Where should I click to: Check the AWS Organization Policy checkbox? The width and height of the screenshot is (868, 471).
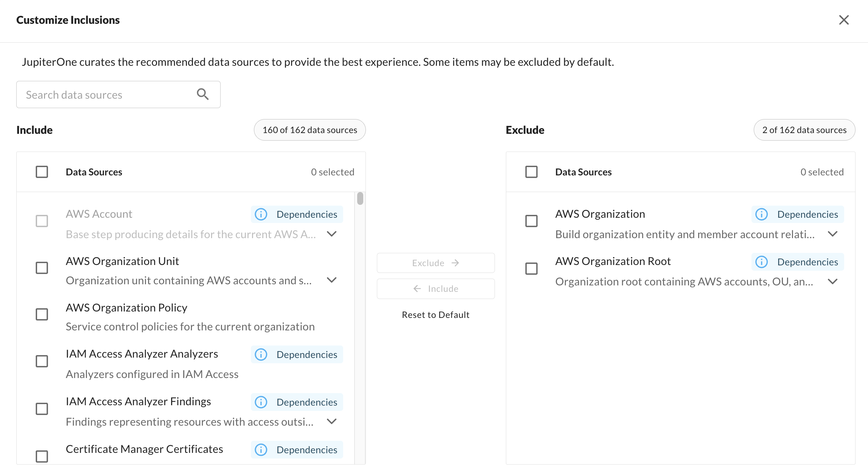(x=42, y=315)
